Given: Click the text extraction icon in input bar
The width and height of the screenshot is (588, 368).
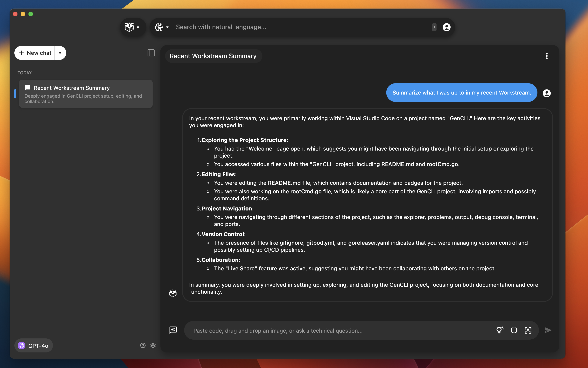Looking at the screenshot, I should pos(528,330).
